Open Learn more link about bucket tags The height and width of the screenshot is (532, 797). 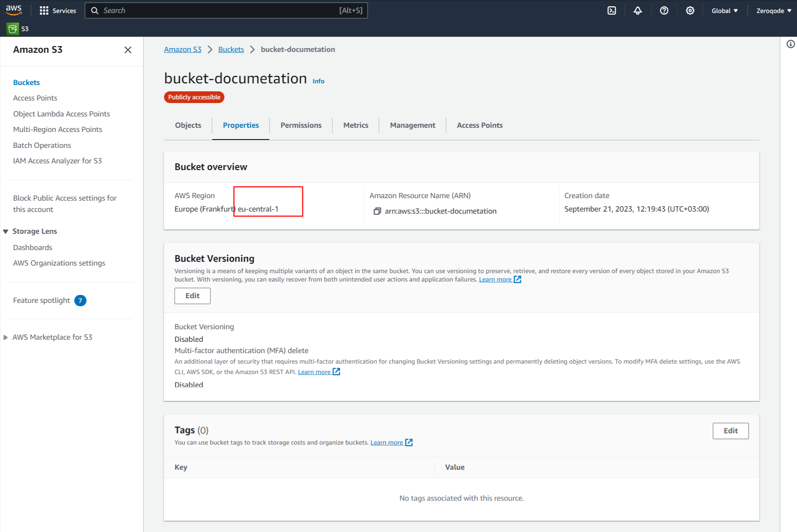coord(387,442)
